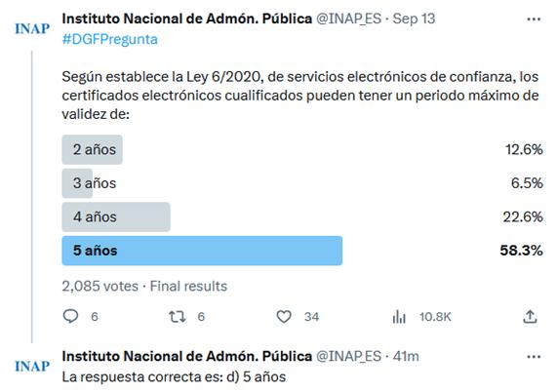Open INAP avatar on reply tweet
Image resolution: width=557 pixels, height=392 pixels.
[x=32, y=366]
